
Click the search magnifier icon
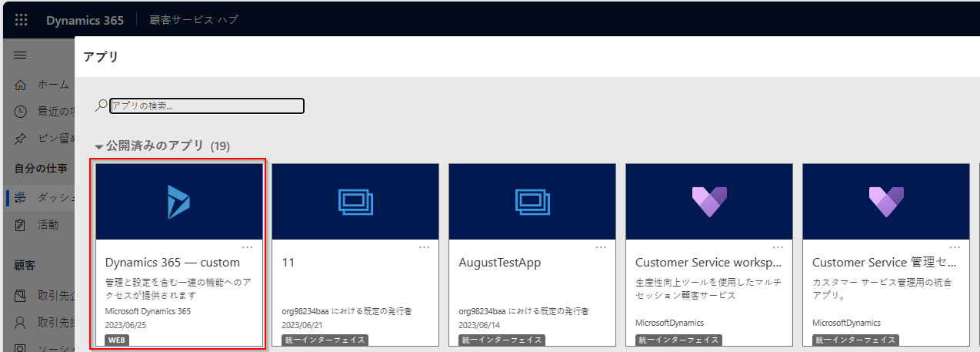pyautogui.click(x=101, y=106)
